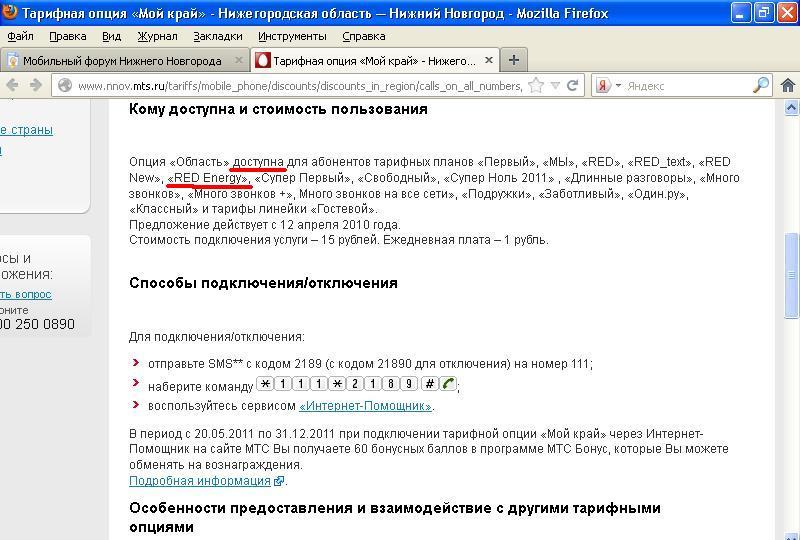
Task: Reload the page with the refresh icon
Action: tap(573, 85)
